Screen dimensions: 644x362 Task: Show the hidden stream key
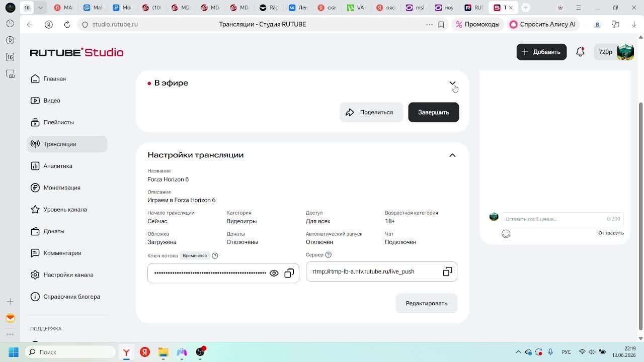274,273
